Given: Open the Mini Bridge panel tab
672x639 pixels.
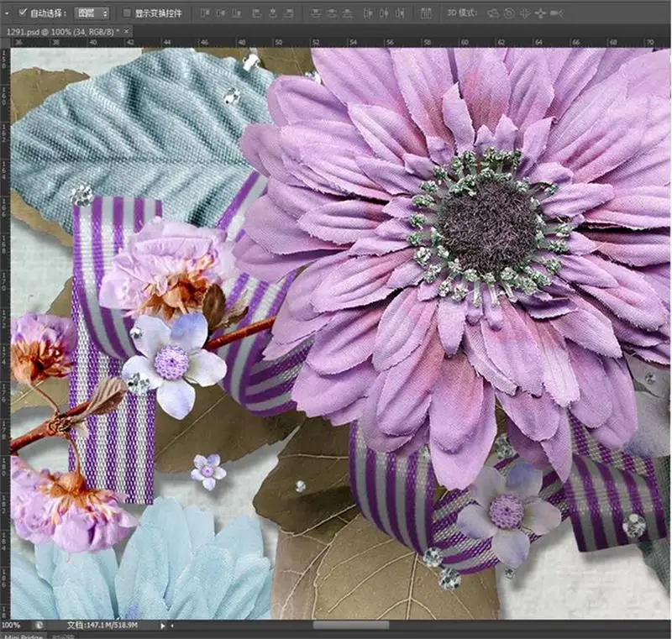Looking at the screenshot, I should [23, 636].
